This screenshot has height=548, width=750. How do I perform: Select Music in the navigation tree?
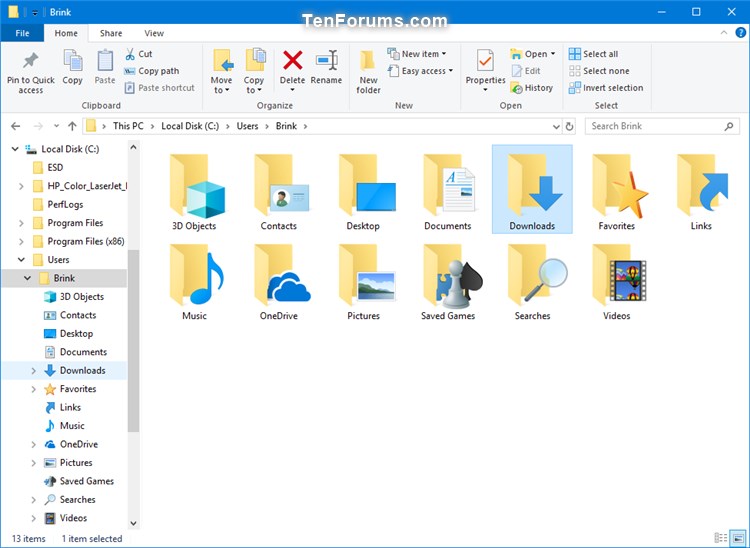pyautogui.click(x=72, y=426)
